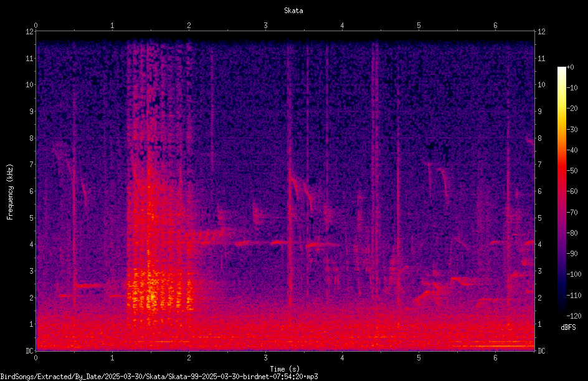
Task: Click the -40 color scale label
Action: click(572, 150)
